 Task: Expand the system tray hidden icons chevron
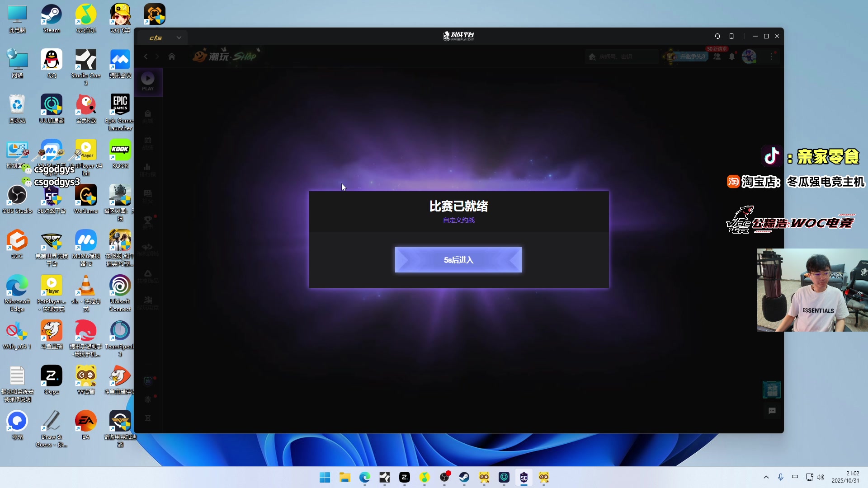coord(766,477)
